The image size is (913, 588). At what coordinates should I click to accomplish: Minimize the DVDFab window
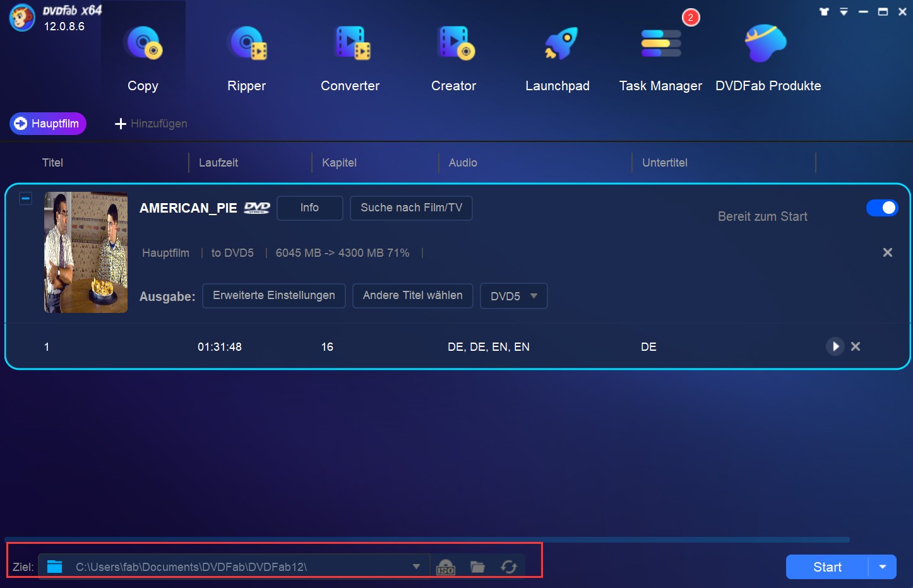point(863,11)
